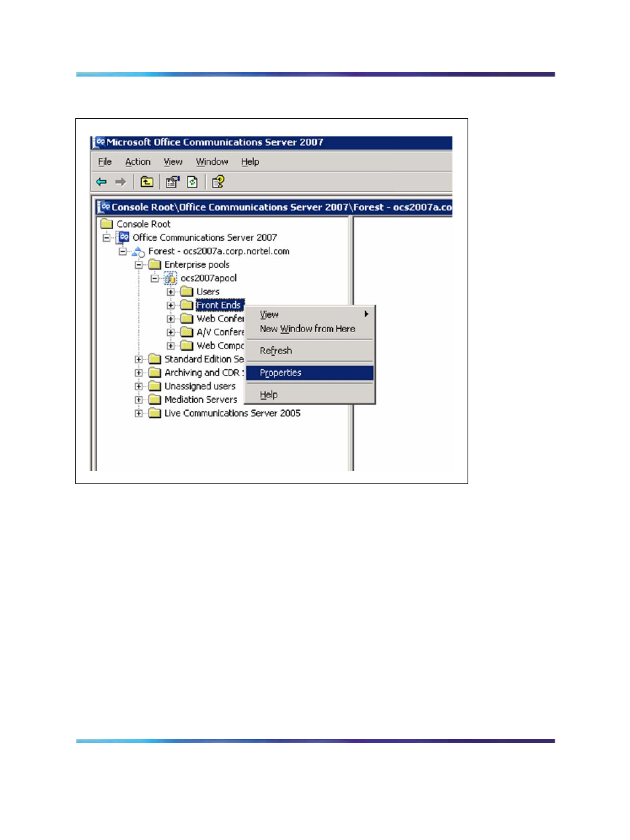Select the Office Communications Server 2007 label
This screenshot has height=840, width=630.
205,238
